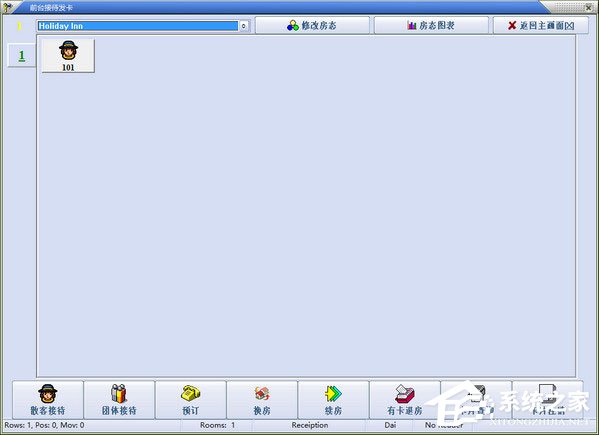599x435 pixels.
Task: Click the title bar application icon
Action: (7, 7)
